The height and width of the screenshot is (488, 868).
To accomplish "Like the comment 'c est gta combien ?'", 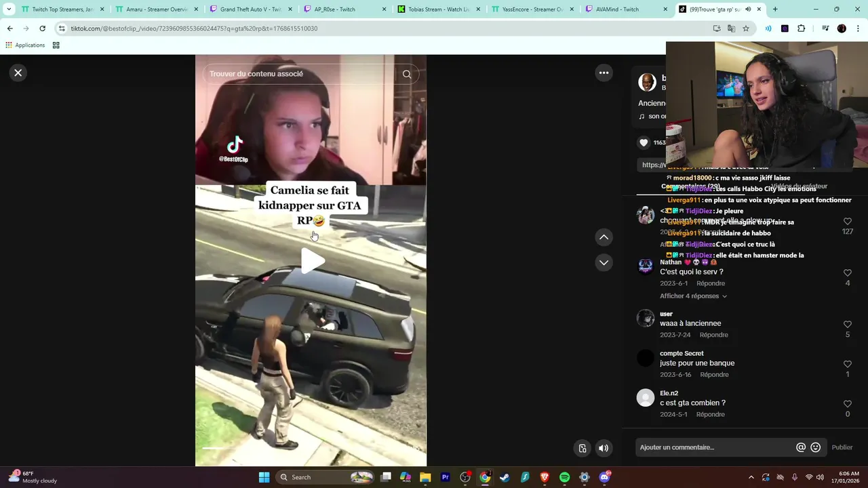I will point(847,404).
